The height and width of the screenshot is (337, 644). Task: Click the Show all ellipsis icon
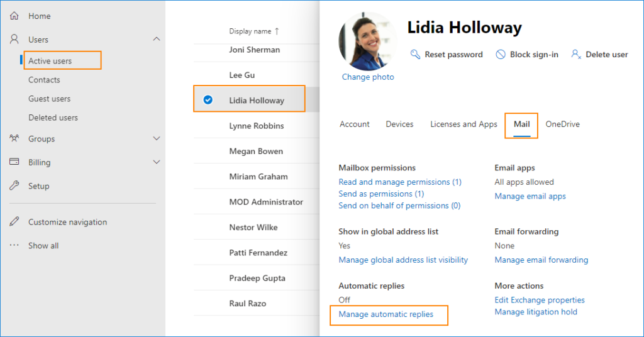click(14, 245)
